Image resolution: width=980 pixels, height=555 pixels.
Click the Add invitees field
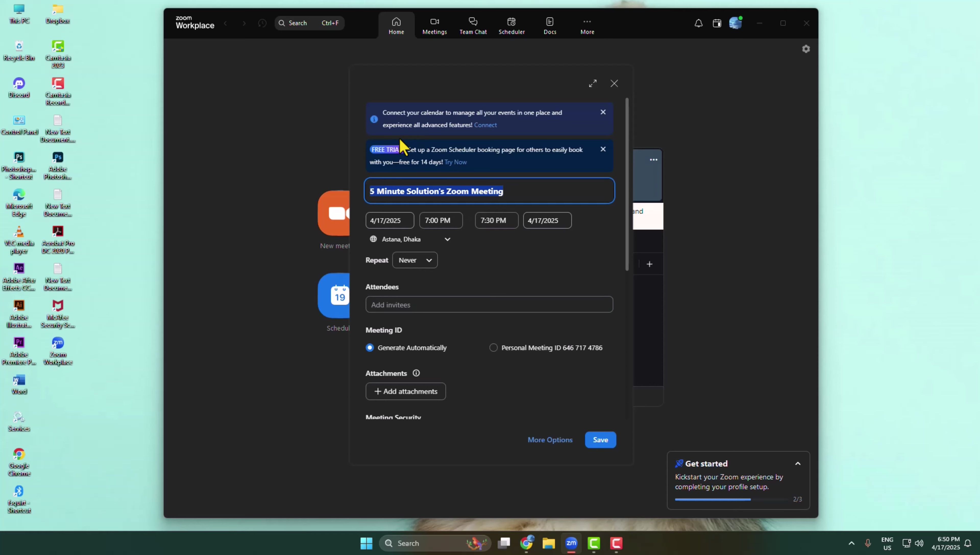tap(489, 305)
